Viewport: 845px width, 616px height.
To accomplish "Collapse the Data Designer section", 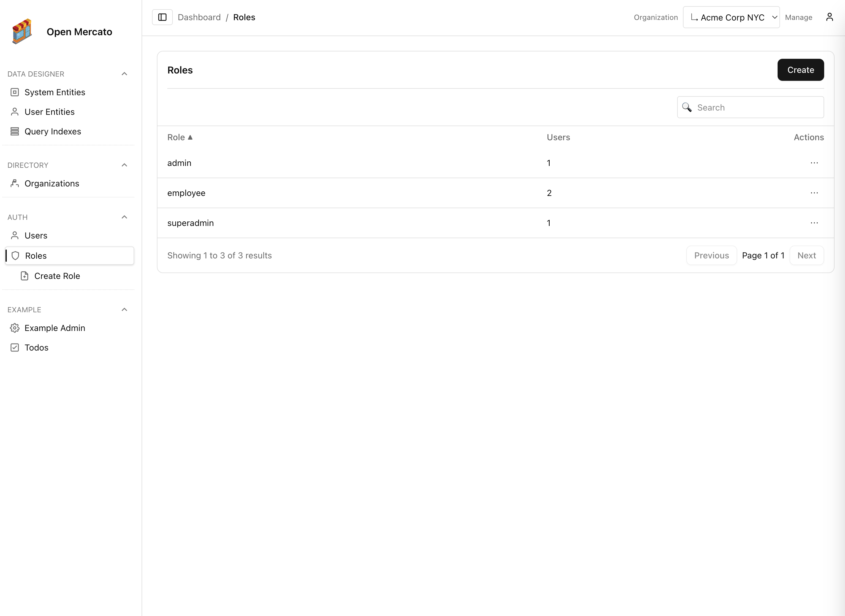I will click(x=124, y=73).
